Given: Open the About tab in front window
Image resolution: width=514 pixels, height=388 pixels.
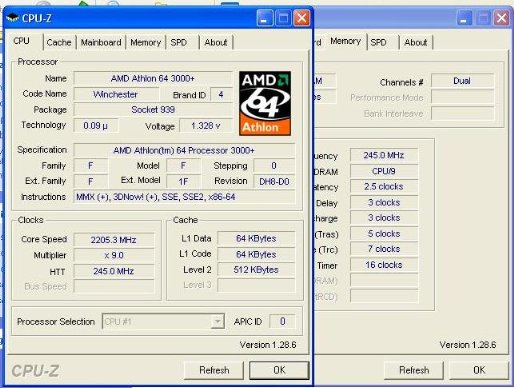Looking at the screenshot, I should (216, 42).
